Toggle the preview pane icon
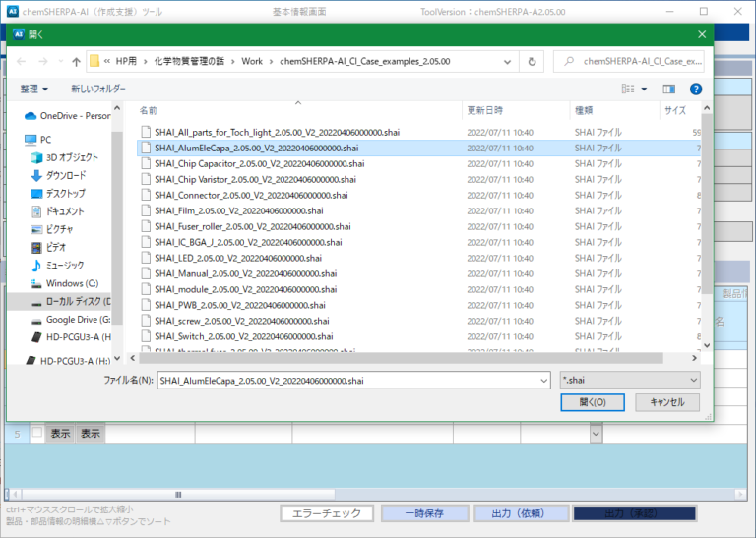 point(669,89)
